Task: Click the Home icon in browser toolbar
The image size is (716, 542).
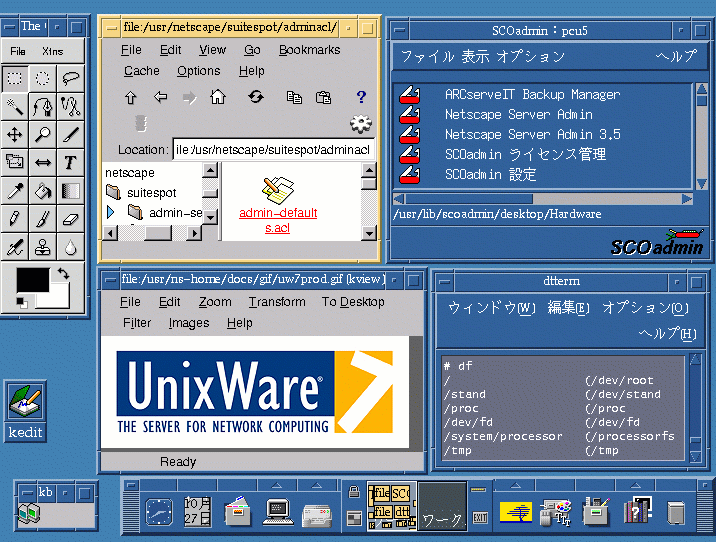Action: 218,97
